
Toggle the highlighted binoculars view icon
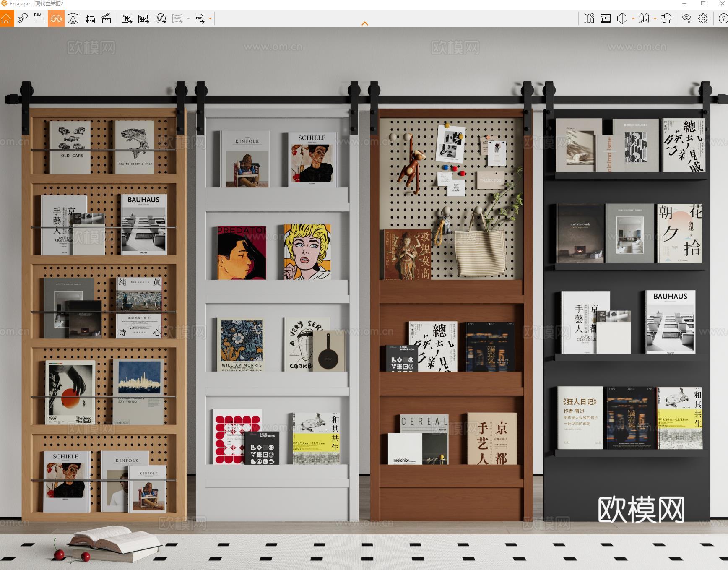click(56, 18)
